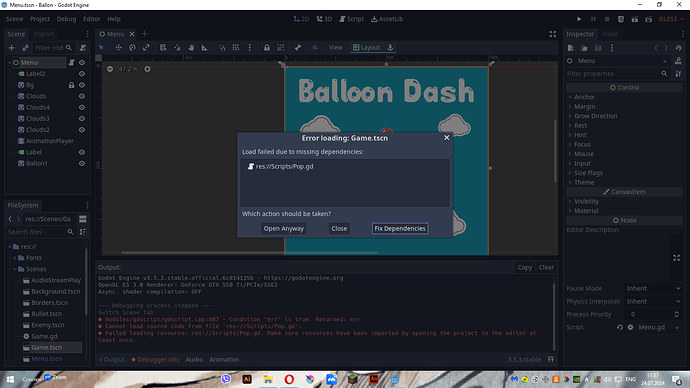The image size is (690, 388).
Task: Click the Play project button
Action: pos(579,19)
